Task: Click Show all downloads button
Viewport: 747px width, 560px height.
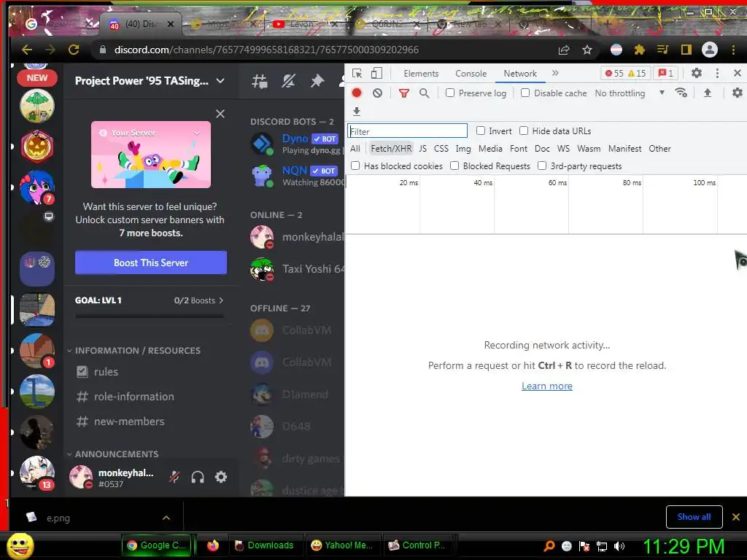Action: click(694, 517)
